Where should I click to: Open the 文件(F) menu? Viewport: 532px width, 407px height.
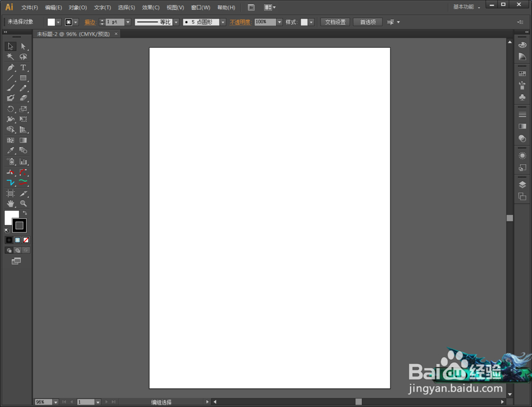click(29, 7)
